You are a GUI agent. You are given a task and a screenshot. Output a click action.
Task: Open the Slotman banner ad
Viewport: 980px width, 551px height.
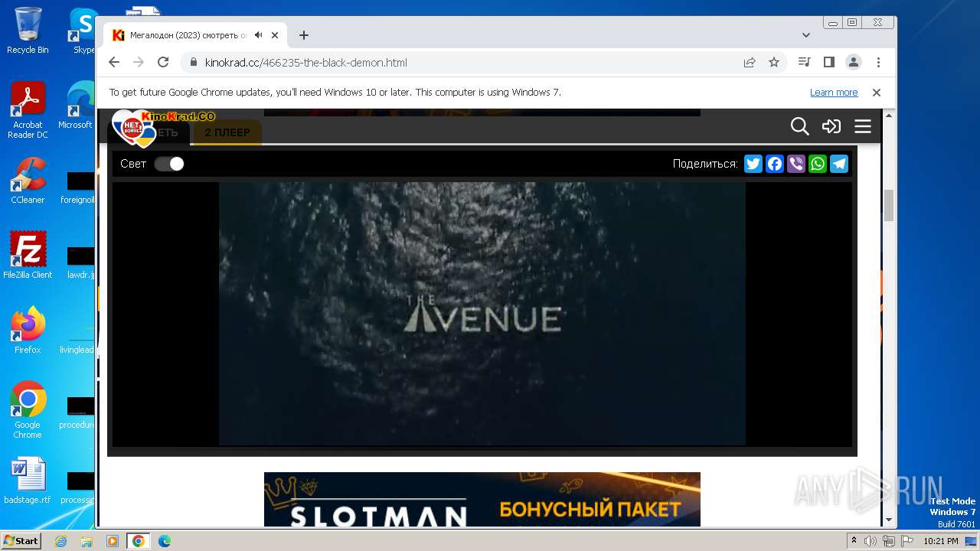coord(482,499)
